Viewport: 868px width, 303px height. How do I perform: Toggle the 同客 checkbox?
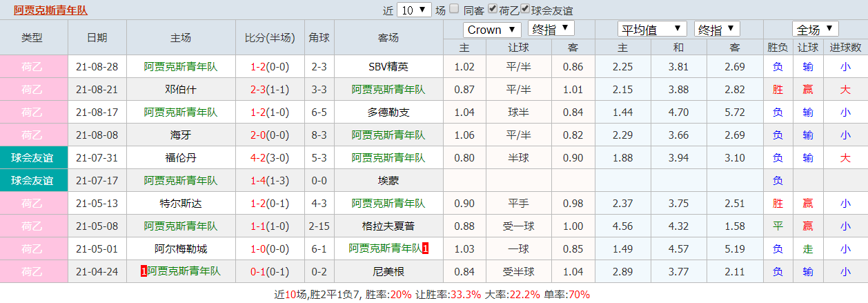454,10
